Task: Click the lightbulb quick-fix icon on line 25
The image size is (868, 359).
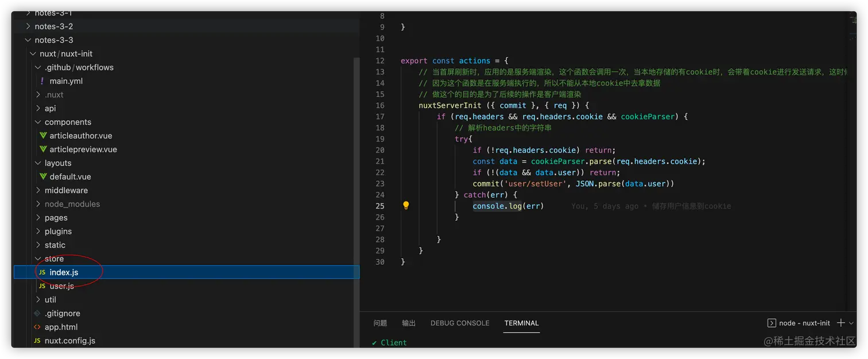Action: point(406,205)
